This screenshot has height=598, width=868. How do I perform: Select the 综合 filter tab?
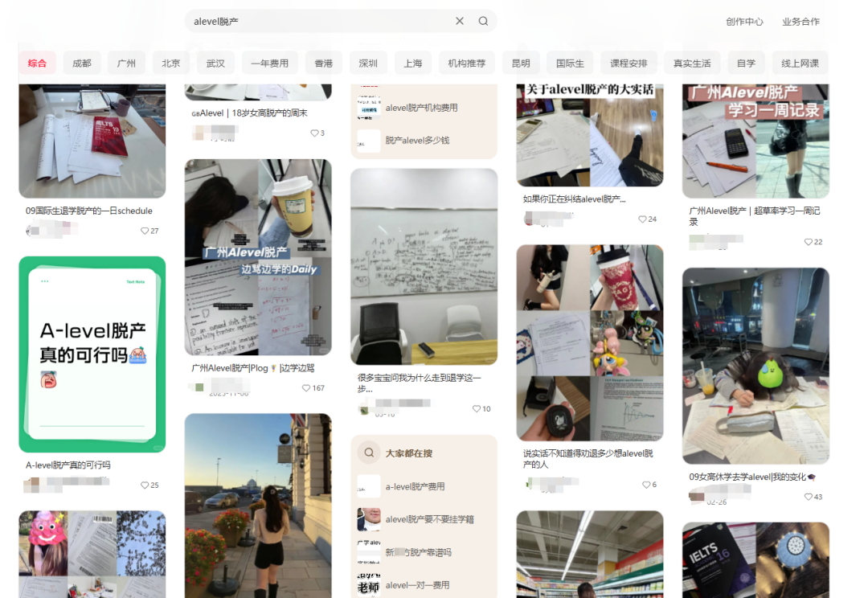pos(37,63)
